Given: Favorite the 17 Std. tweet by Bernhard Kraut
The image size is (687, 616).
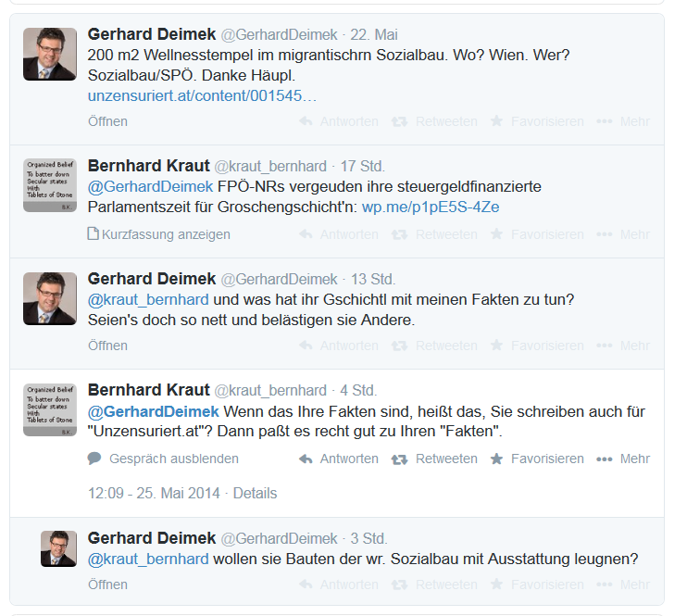Looking at the screenshot, I should click(496, 234).
